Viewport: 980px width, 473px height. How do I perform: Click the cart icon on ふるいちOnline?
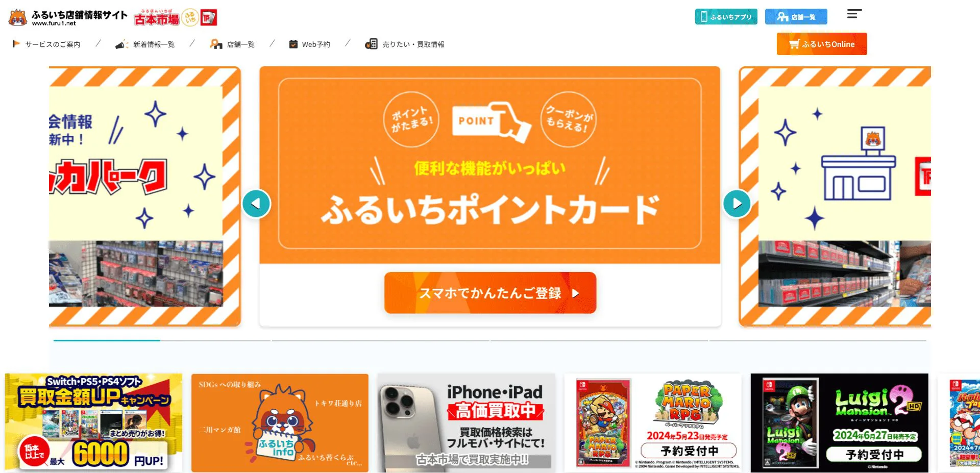point(794,44)
